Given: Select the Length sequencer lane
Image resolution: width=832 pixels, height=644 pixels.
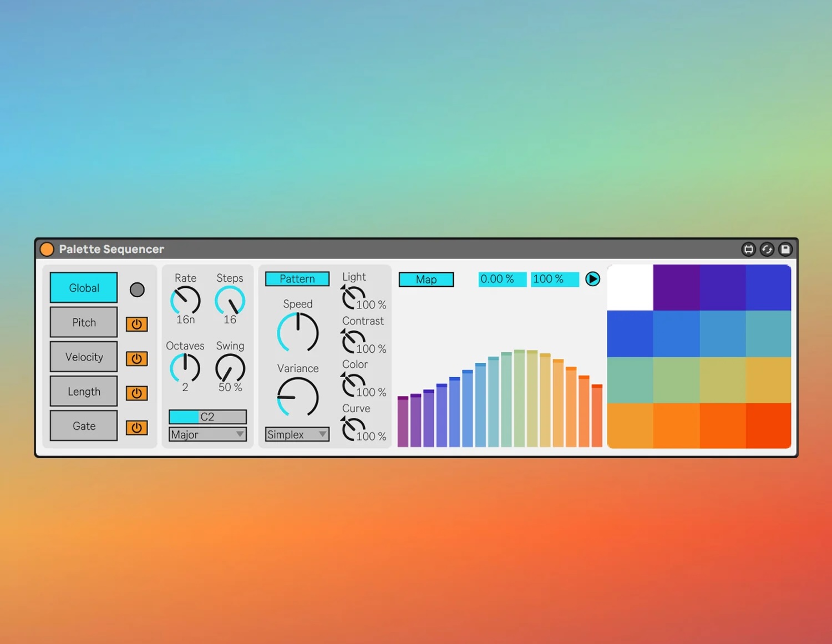Looking at the screenshot, I should pos(83,391).
